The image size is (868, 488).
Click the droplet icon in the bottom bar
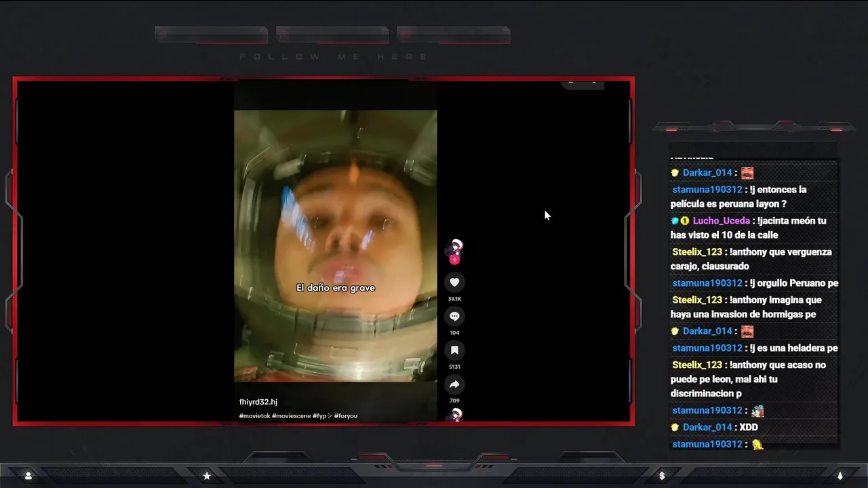tap(840, 476)
